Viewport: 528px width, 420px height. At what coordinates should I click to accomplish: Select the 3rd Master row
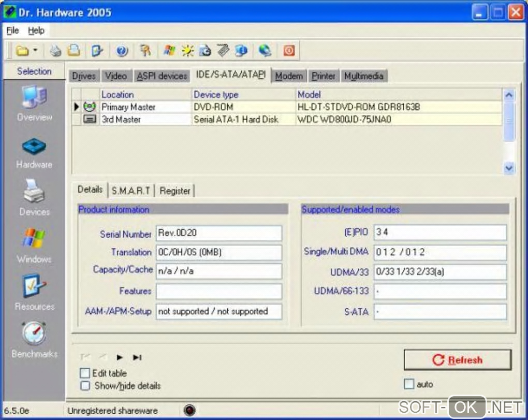pos(287,119)
